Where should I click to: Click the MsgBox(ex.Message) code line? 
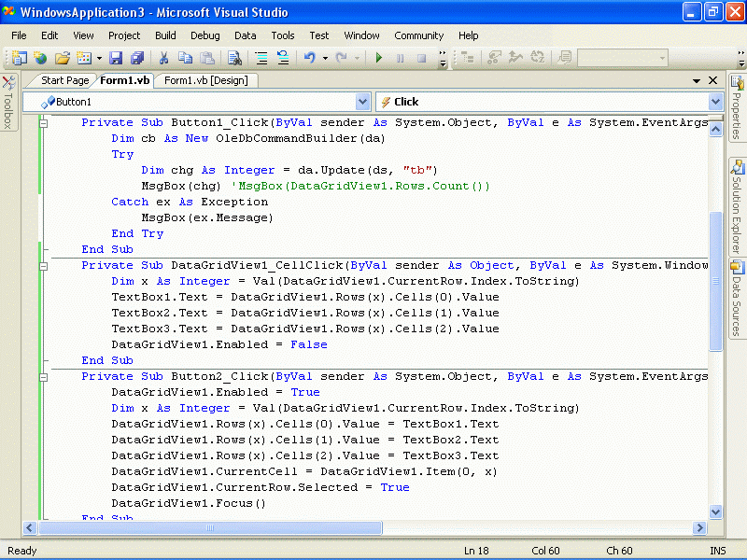coord(207,217)
